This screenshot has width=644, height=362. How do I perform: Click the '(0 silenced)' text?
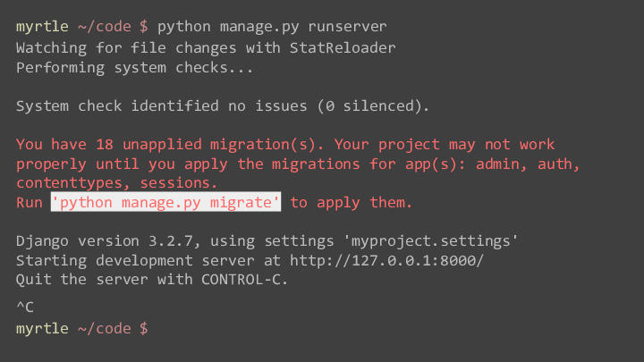point(373,106)
